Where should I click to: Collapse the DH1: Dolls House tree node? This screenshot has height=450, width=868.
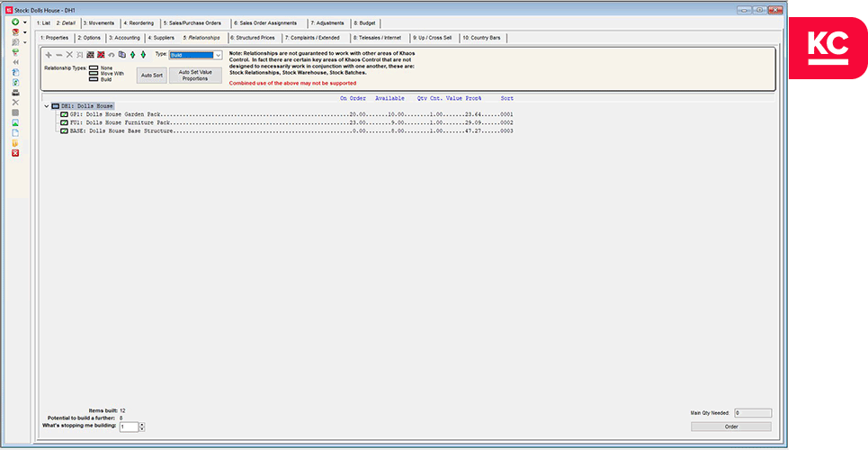(x=47, y=106)
